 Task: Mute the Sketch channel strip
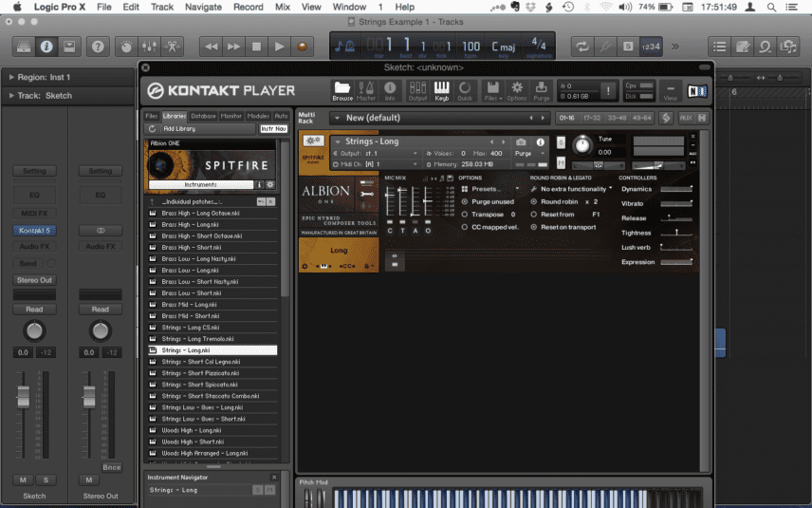coord(23,480)
